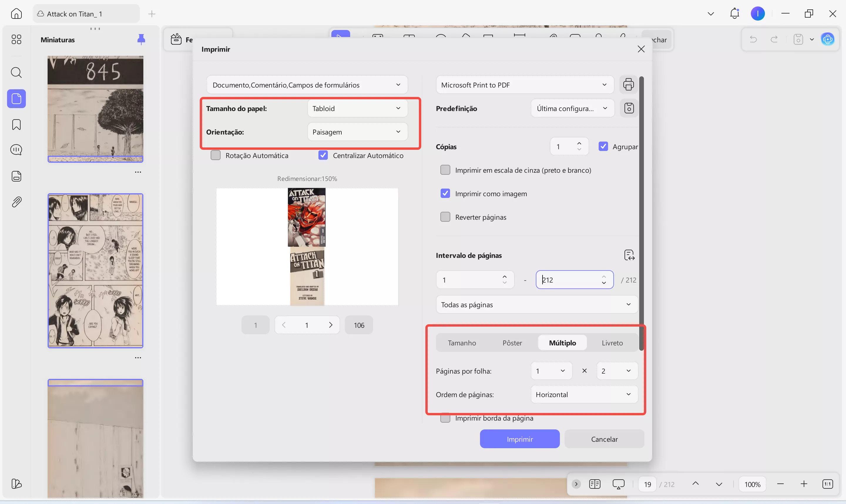Click the save preset icon
The image size is (846, 504).
629,108
